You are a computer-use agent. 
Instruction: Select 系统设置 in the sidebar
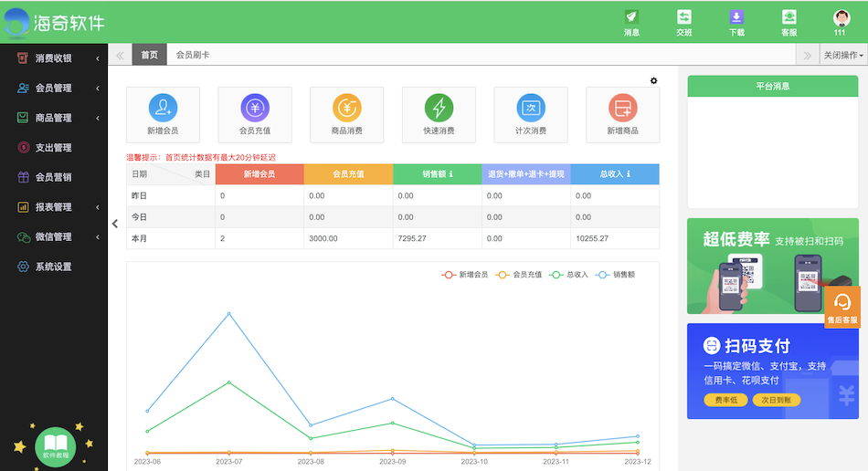[x=54, y=267]
